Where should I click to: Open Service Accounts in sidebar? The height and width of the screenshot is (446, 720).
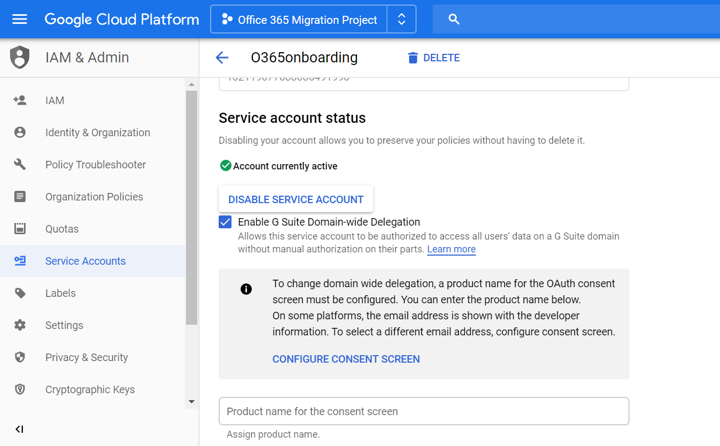pos(85,261)
